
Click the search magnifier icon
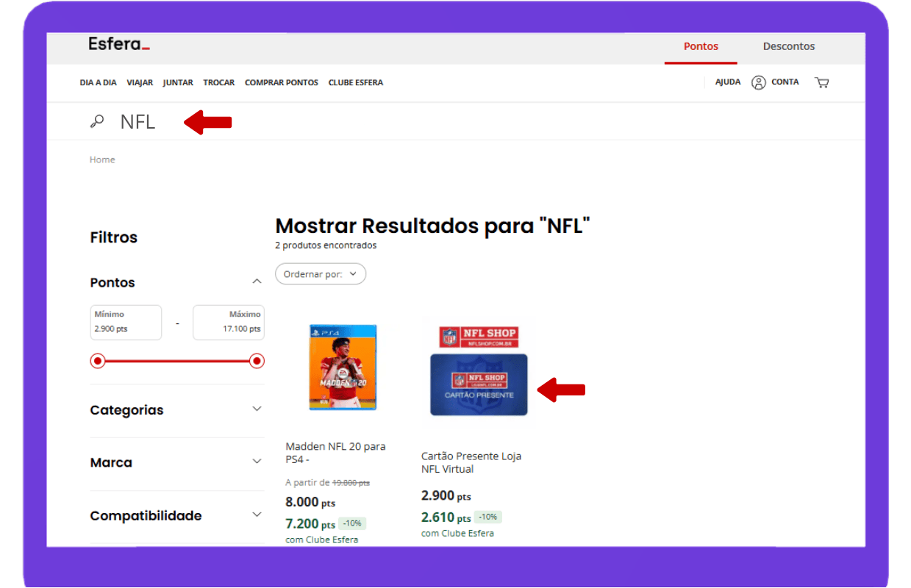pos(97,122)
